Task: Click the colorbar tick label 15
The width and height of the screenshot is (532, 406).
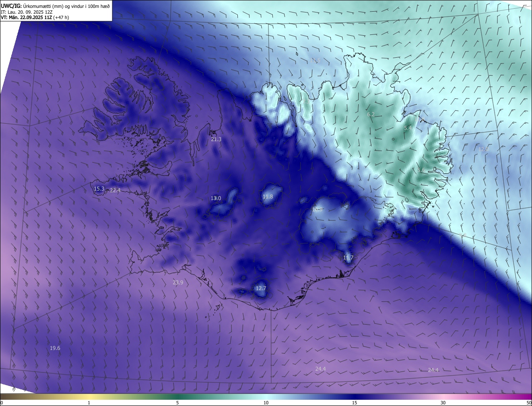Action: point(355,403)
